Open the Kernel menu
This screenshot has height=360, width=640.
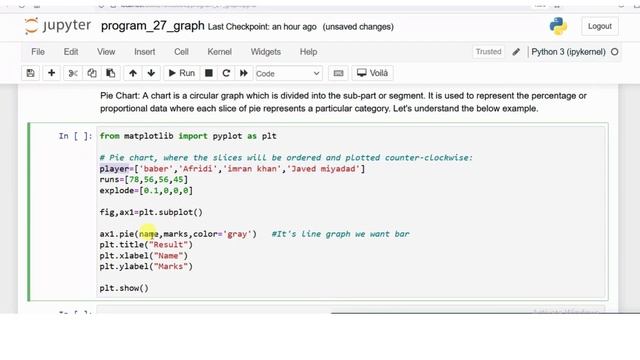[x=220, y=52]
